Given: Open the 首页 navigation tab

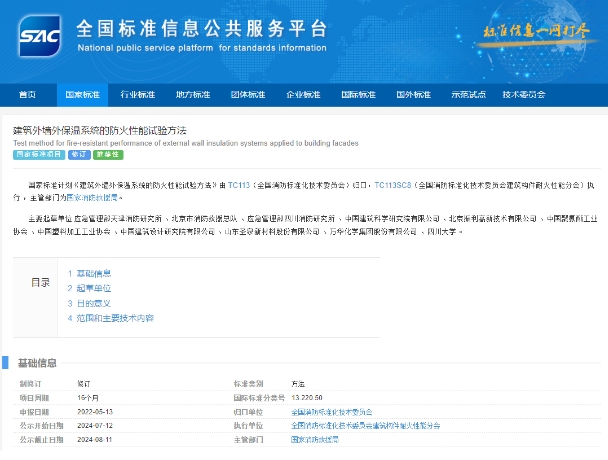Looking at the screenshot, I should (28, 95).
